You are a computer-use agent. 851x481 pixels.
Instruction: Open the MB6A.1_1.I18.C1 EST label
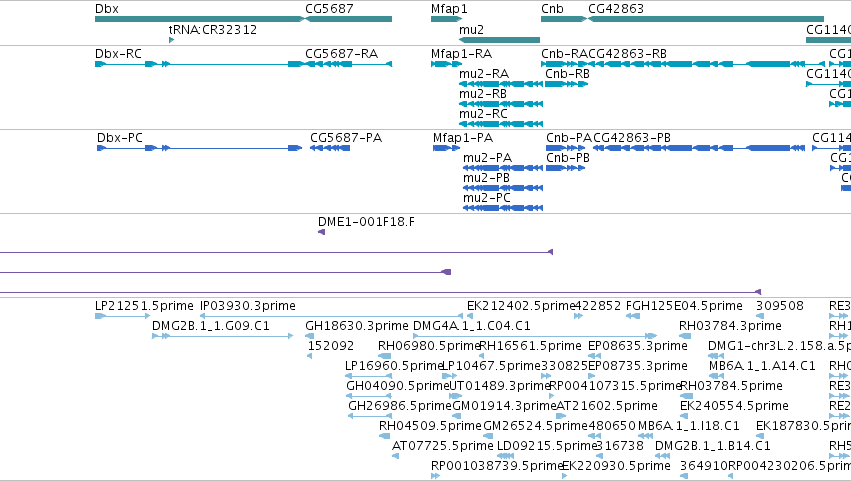click(x=689, y=427)
